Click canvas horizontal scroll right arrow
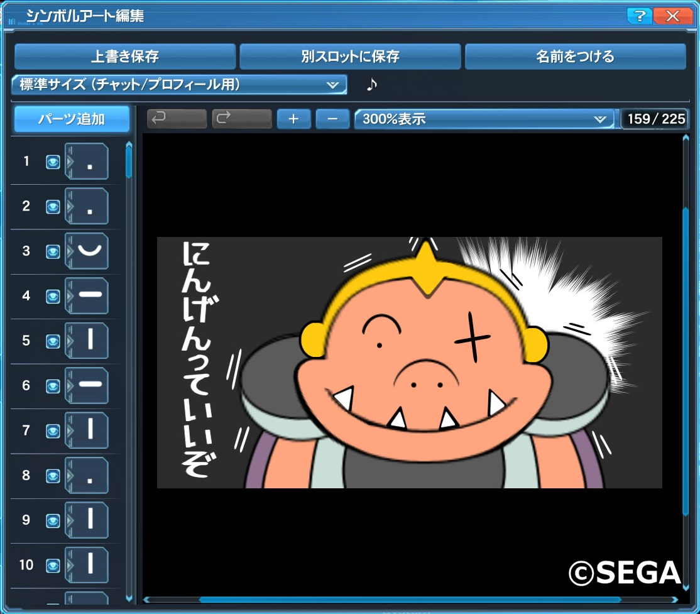The width and height of the screenshot is (700, 614). coord(675,600)
